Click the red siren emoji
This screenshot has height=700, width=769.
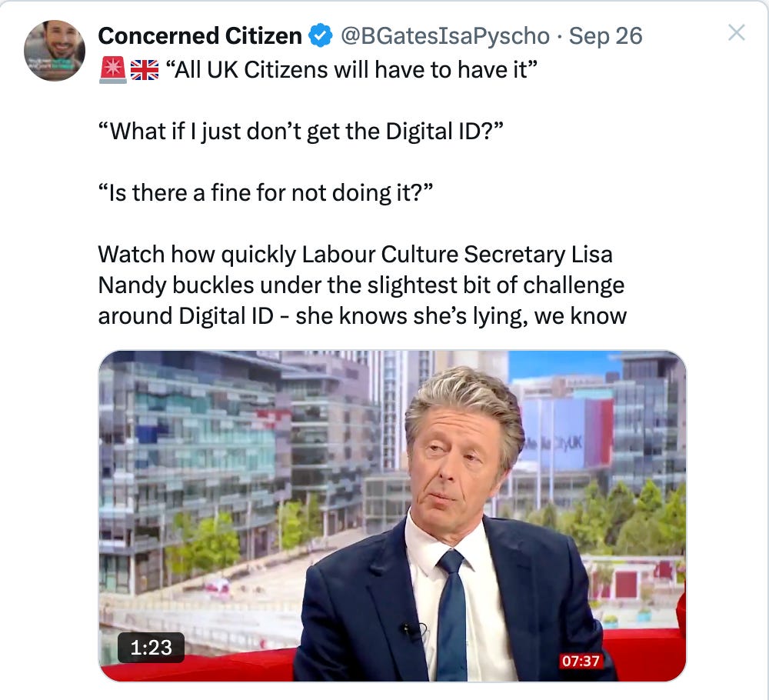(x=113, y=70)
